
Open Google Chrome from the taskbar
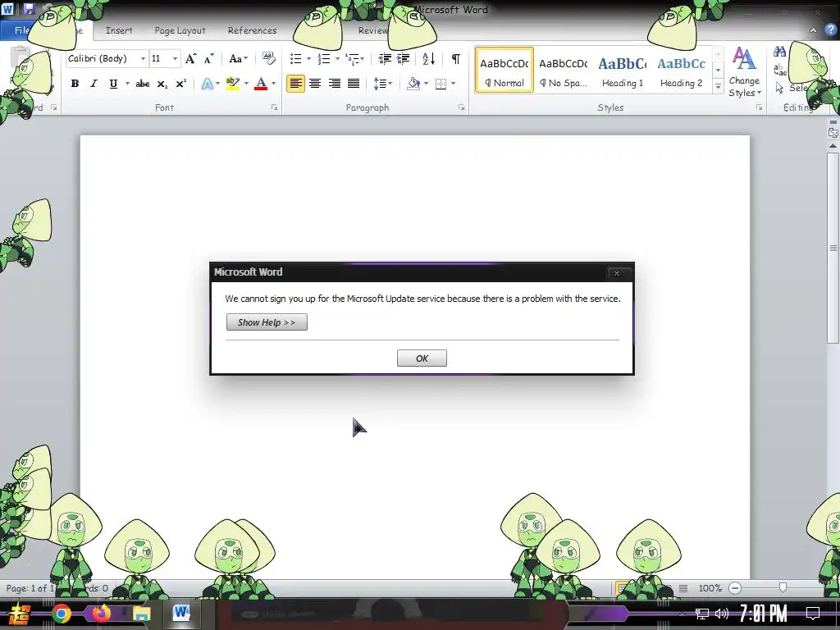[61, 614]
